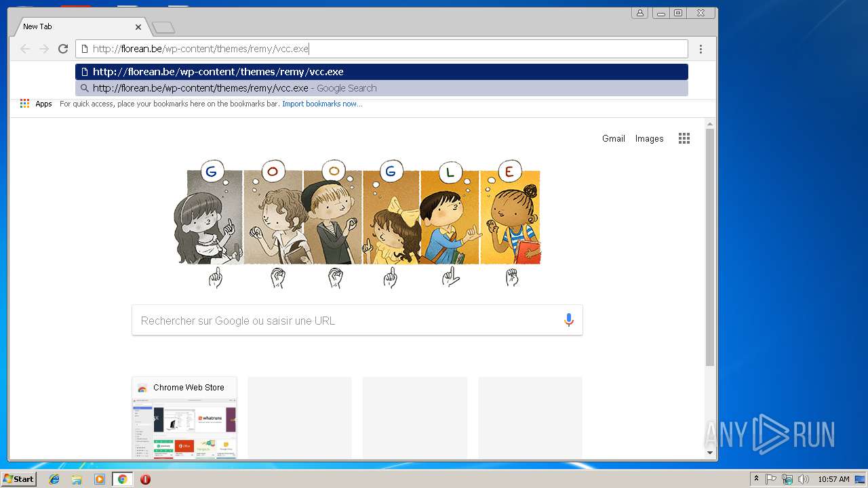868x488 pixels.
Task: Click into the address bar URL field
Action: click(382, 49)
